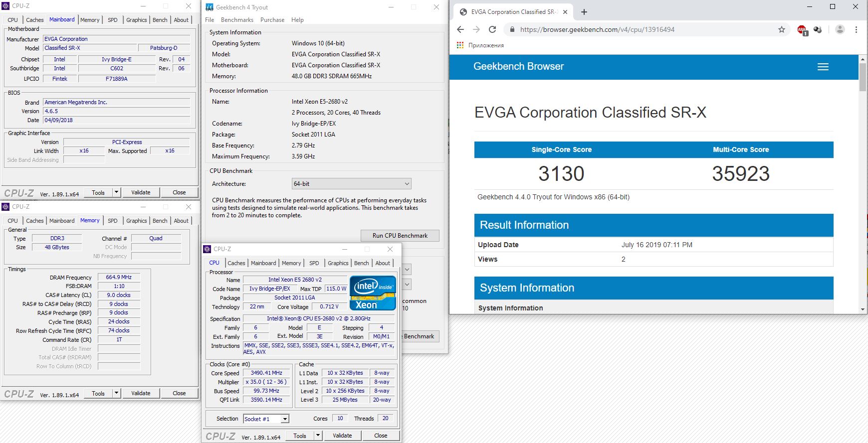Click Level 3 cache value 25 MBytes

(345, 400)
